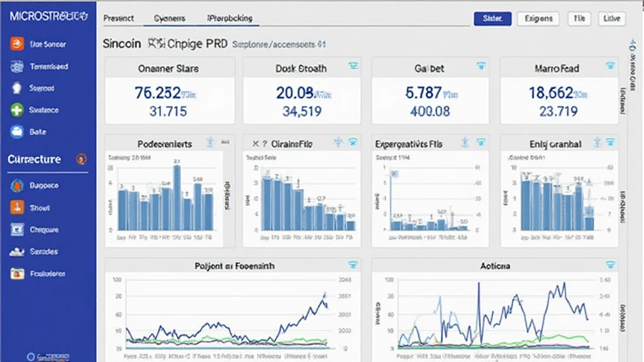Expand the options on Poljont ar Fopenairth chart
644x362 pixels.
point(353,265)
